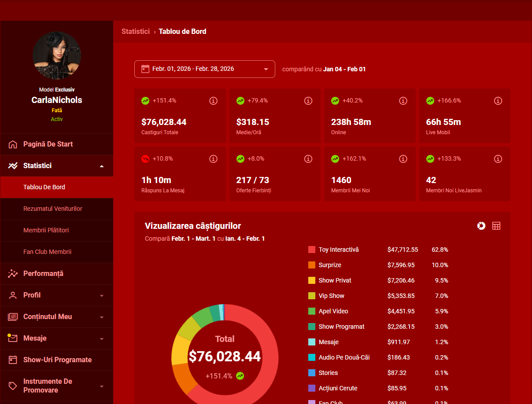Click the 10.0% Surprize percentage

(440, 265)
